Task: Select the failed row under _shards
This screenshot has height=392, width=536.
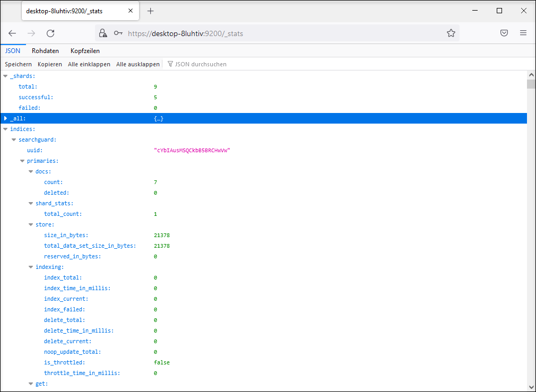Action: click(264, 108)
